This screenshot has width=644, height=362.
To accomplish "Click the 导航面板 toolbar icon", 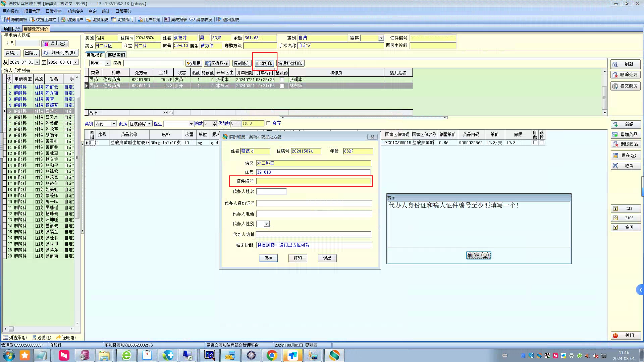I will (x=7, y=20).
